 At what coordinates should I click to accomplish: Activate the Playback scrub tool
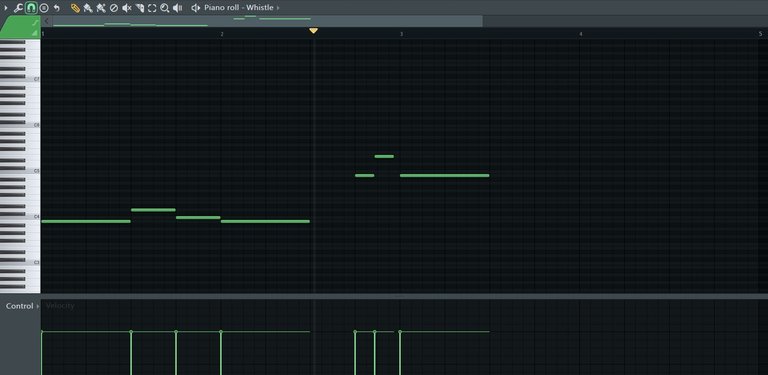pos(177,8)
